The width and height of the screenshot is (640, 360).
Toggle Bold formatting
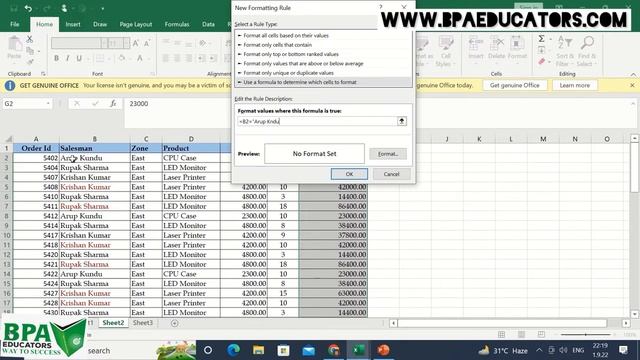(x=56, y=58)
